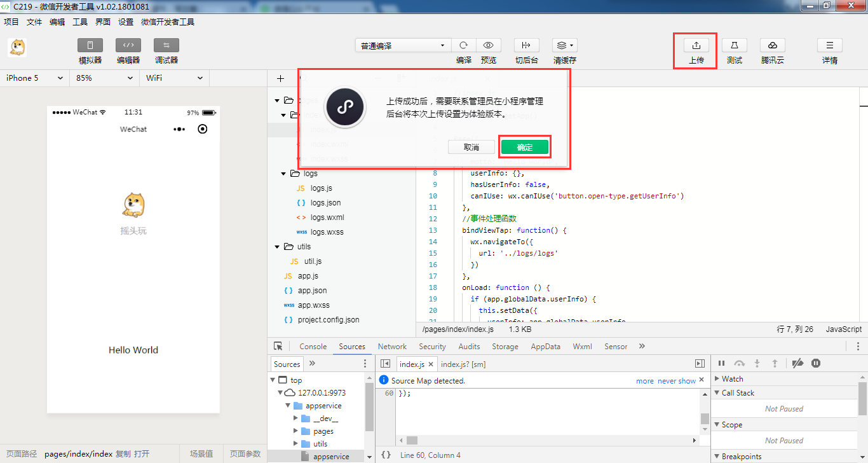Open the iPhone 5 device dropdown
Viewport: 868px width, 463px height.
coord(34,78)
